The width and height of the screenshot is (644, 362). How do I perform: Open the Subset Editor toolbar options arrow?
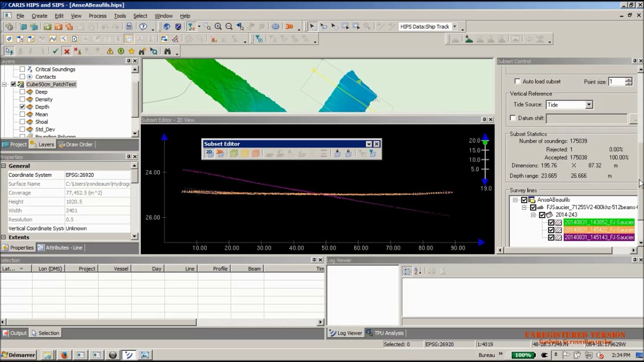(369, 144)
